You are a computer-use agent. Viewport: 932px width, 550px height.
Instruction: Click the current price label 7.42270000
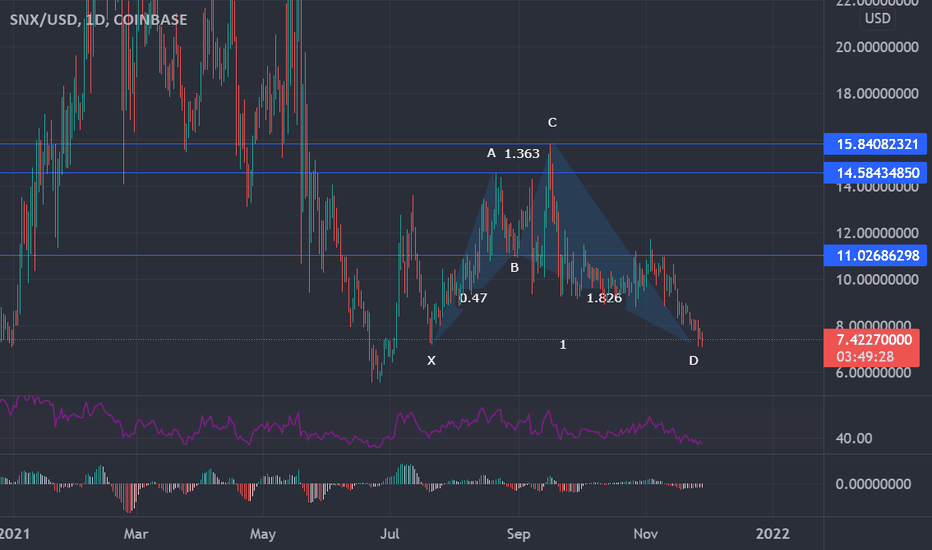click(x=874, y=340)
